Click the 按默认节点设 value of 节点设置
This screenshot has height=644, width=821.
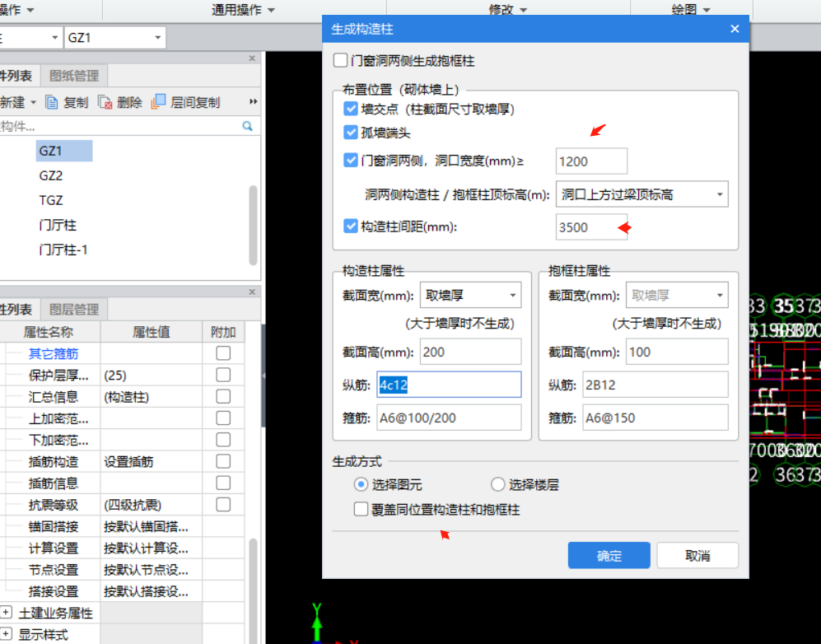146,570
